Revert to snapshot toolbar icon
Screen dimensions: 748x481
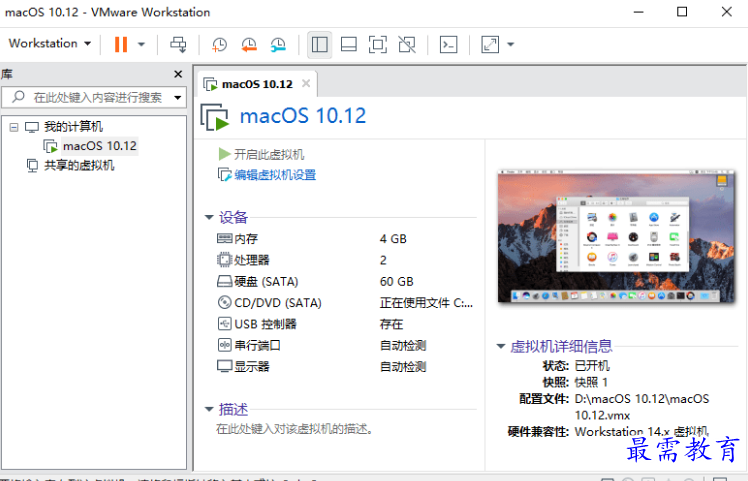click(x=249, y=44)
